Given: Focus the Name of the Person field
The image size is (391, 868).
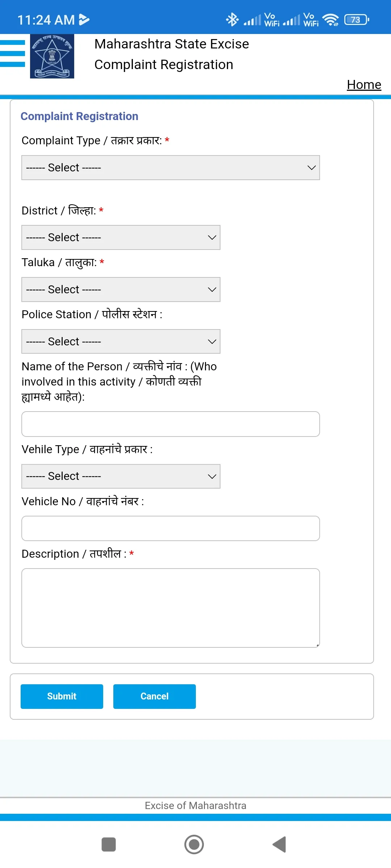Looking at the screenshot, I should click(x=171, y=424).
